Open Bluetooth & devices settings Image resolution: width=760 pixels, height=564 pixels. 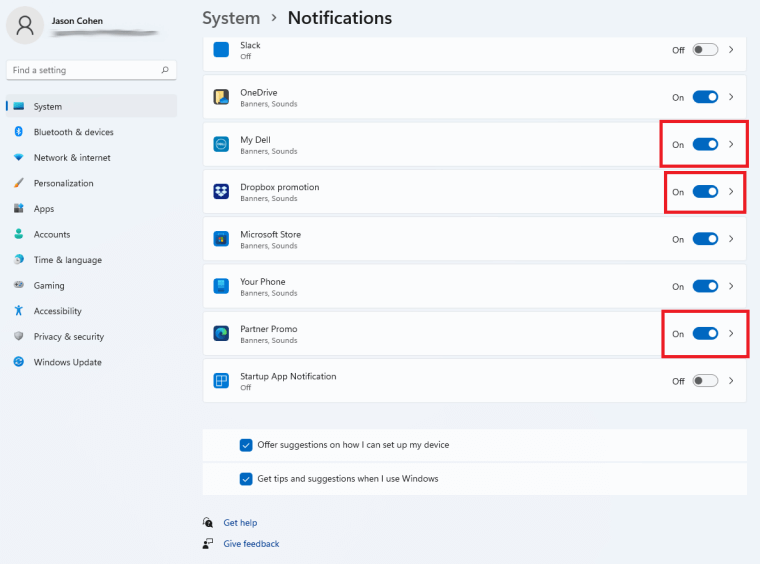pyautogui.click(x=92, y=132)
